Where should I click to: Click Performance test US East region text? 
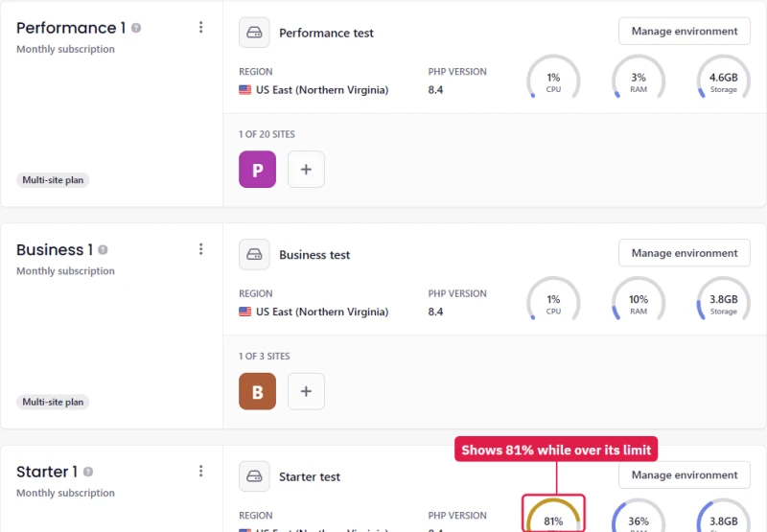pos(322,90)
